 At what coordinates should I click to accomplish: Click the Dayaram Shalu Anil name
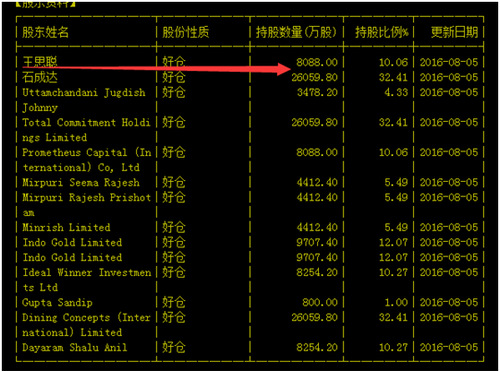click(75, 347)
